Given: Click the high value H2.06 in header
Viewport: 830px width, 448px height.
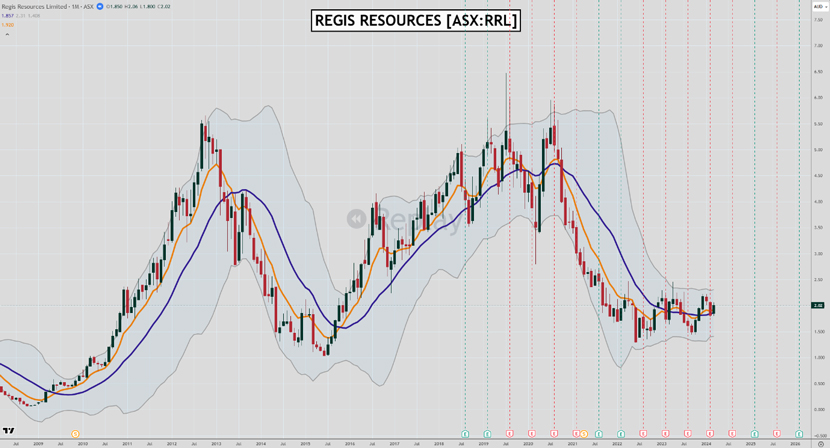Looking at the screenshot, I should coord(131,6).
